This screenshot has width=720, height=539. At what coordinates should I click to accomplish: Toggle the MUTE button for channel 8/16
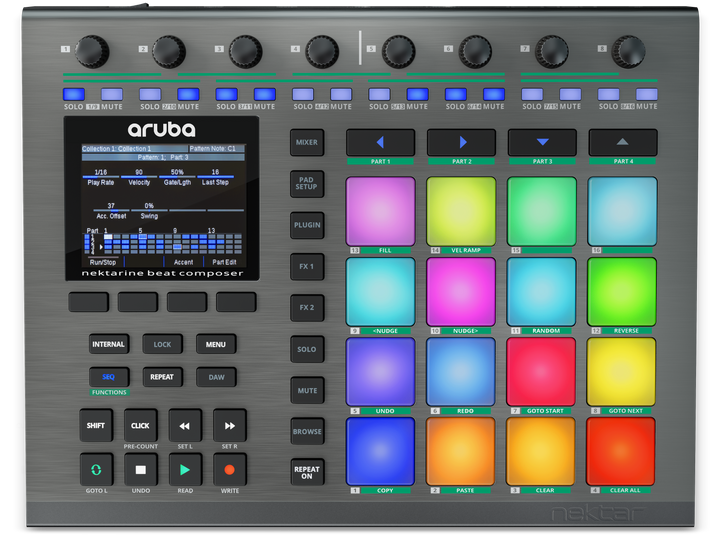click(647, 94)
